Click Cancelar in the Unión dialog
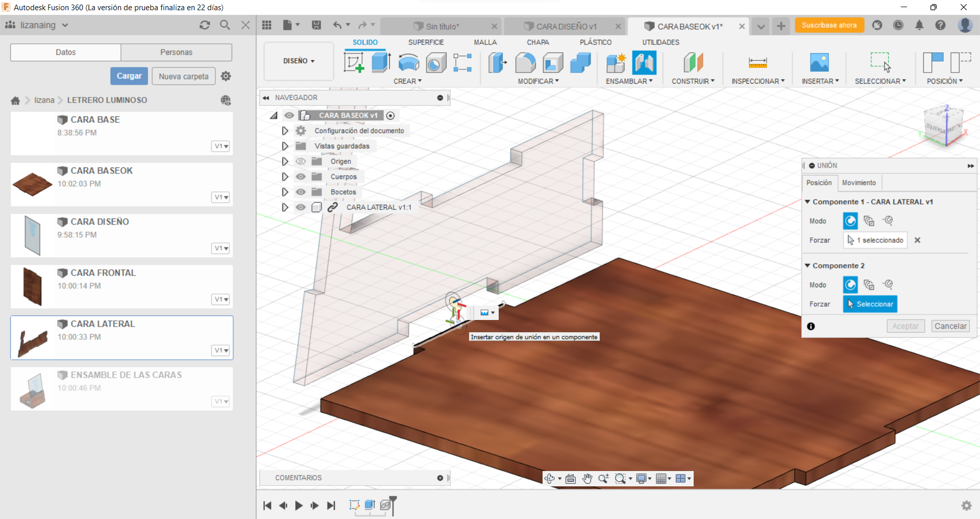 pos(950,326)
